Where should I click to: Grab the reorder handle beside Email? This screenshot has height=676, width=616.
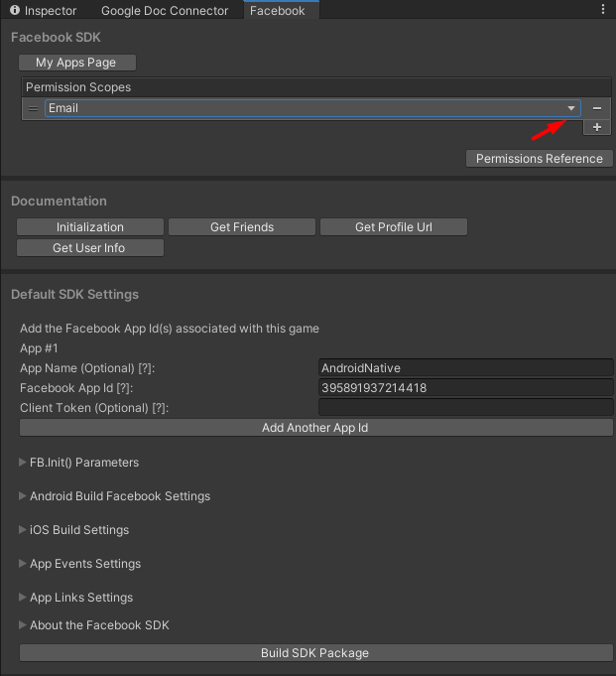click(33, 108)
